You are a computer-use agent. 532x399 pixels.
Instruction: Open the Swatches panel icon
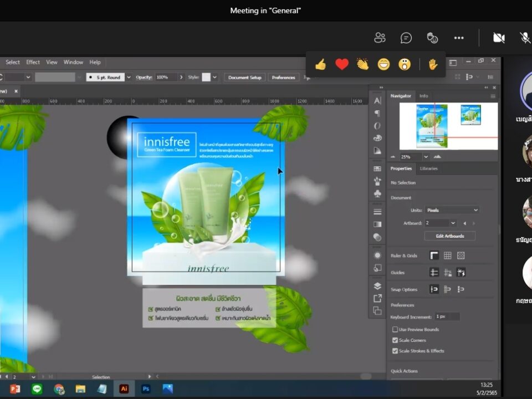coord(377,168)
